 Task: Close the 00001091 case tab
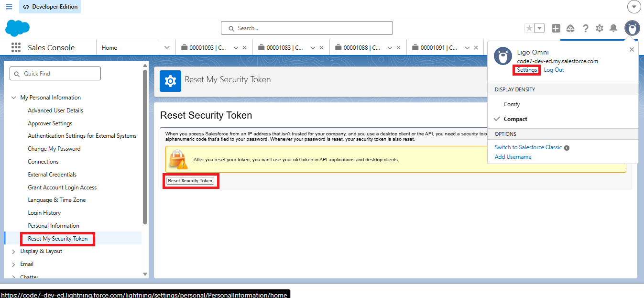(x=476, y=48)
